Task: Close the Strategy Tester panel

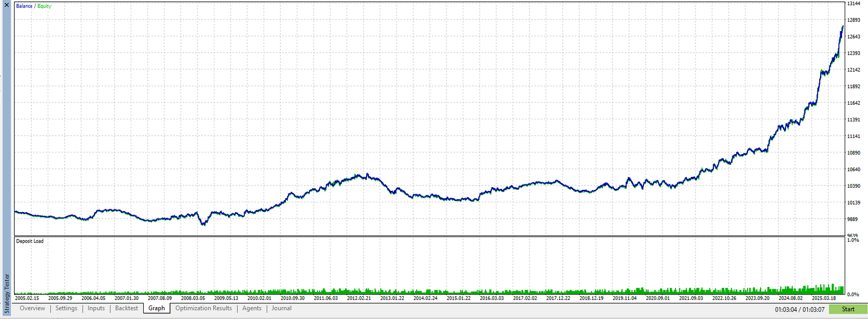Action: pos(7,5)
